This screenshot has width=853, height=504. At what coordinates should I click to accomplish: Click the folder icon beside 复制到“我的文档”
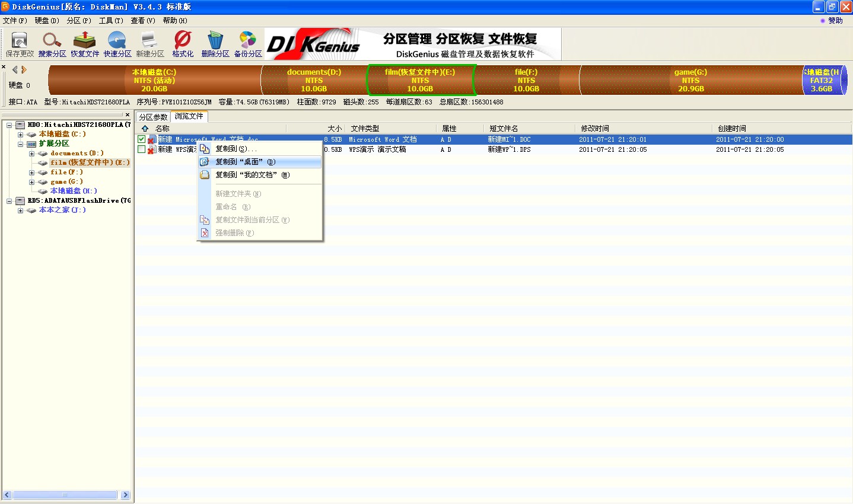205,175
